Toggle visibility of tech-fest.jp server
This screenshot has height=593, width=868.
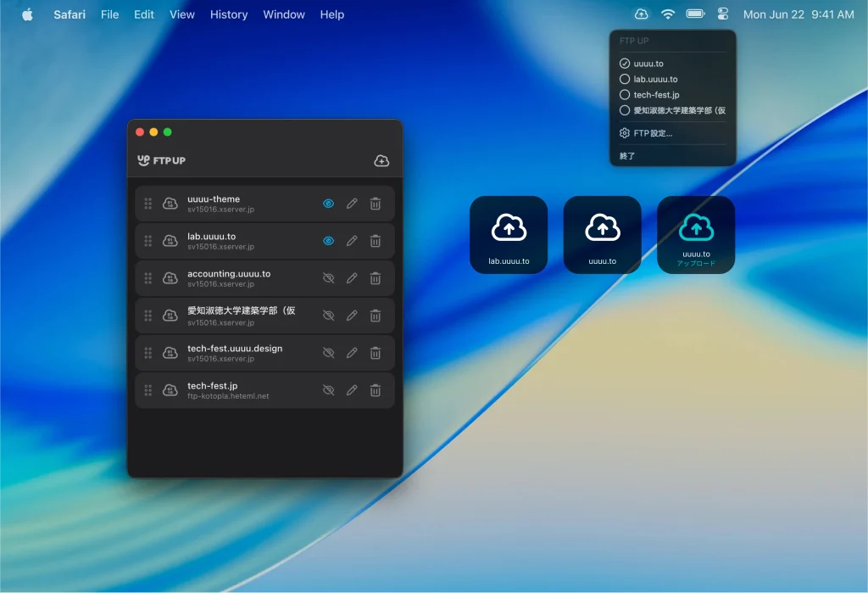[329, 390]
